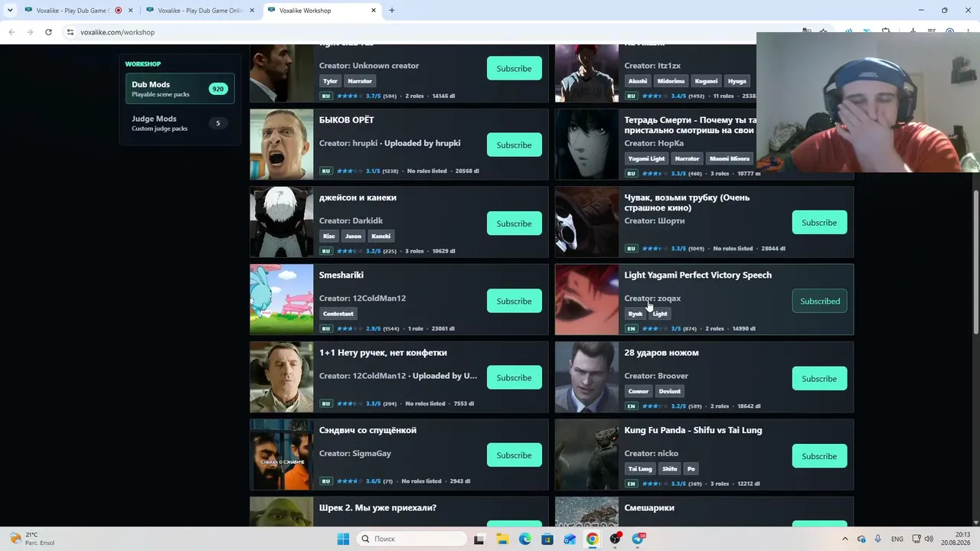The image size is (980, 551).
Task: Click the Chrome icon in the taskbar
Action: (593, 539)
